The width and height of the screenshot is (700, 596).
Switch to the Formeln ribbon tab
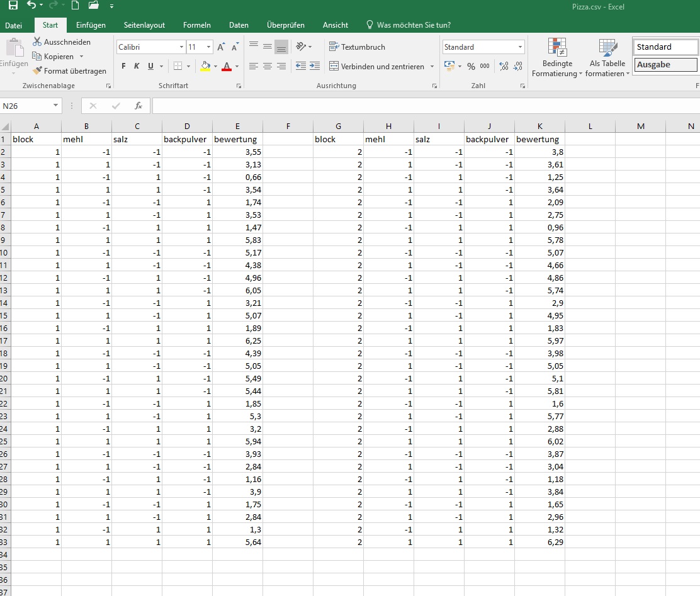(196, 25)
